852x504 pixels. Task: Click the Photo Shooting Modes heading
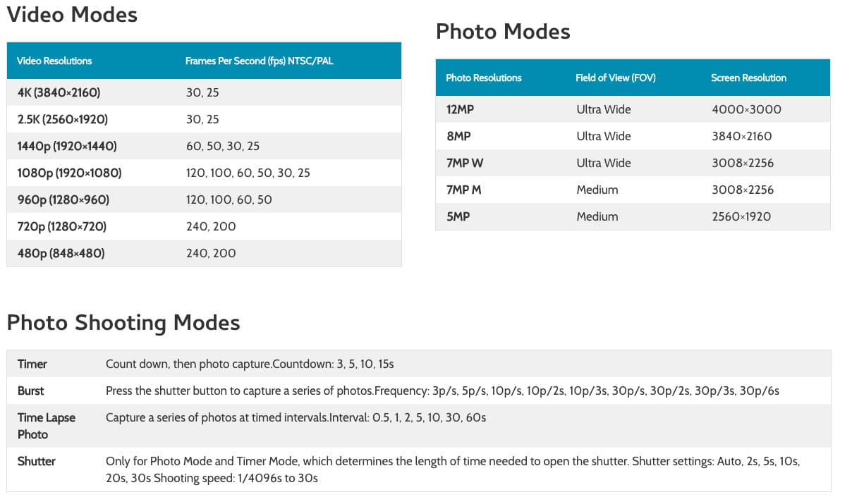click(123, 323)
